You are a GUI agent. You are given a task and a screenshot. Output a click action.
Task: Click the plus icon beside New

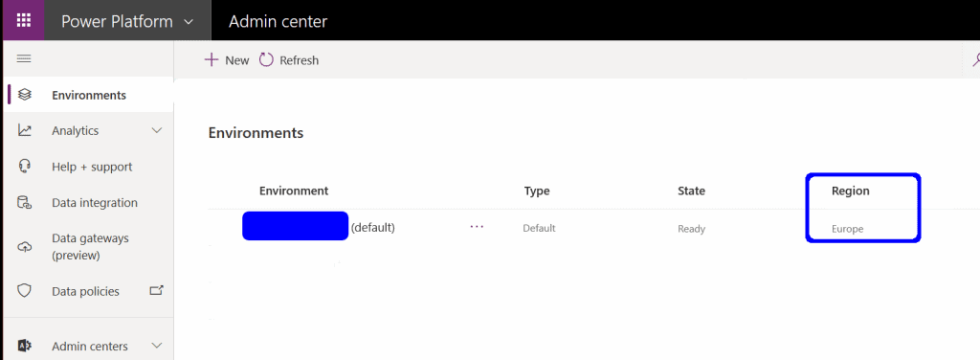click(212, 60)
